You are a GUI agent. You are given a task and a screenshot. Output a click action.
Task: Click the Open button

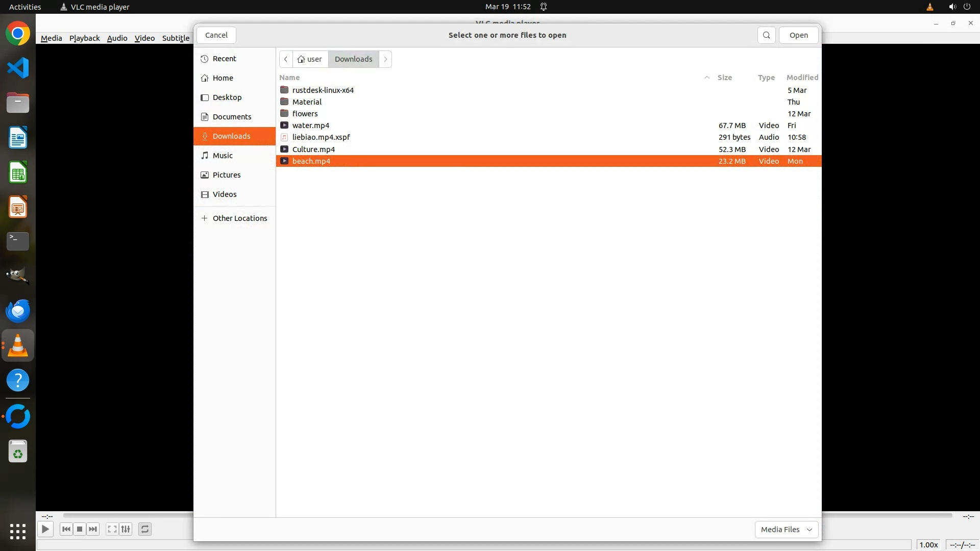pyautogui.click(x=798, y=35)
